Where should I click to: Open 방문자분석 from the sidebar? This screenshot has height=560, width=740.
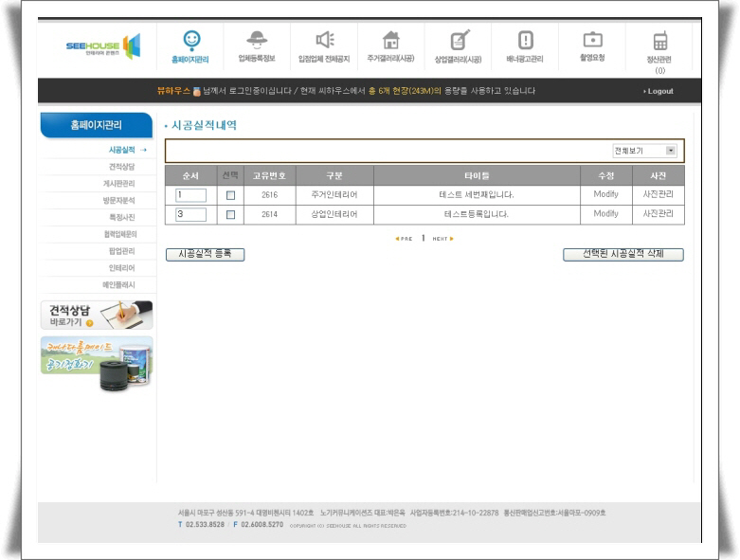click(119, 200)
